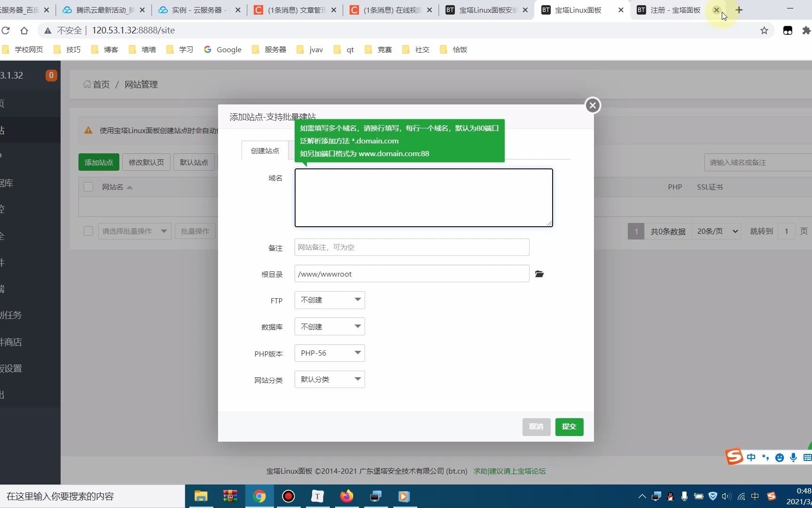Click inside the 域名 text area
The height and width of the screenshot is (508, 812).
(x=423, y=198)
